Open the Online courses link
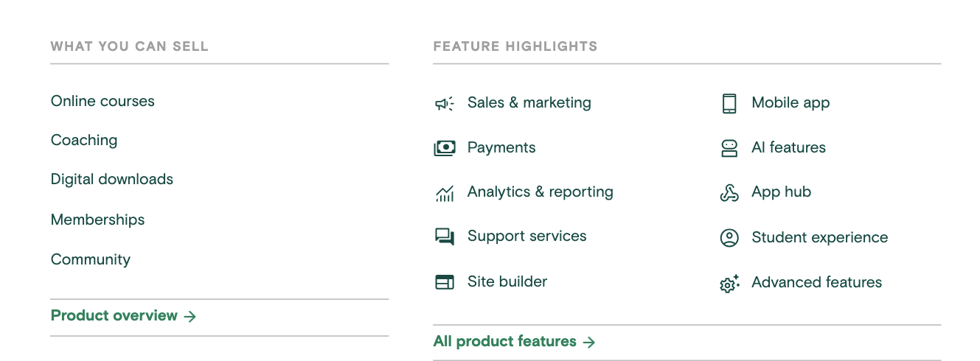This screenshot has height=361, width=980. [102, 101]
